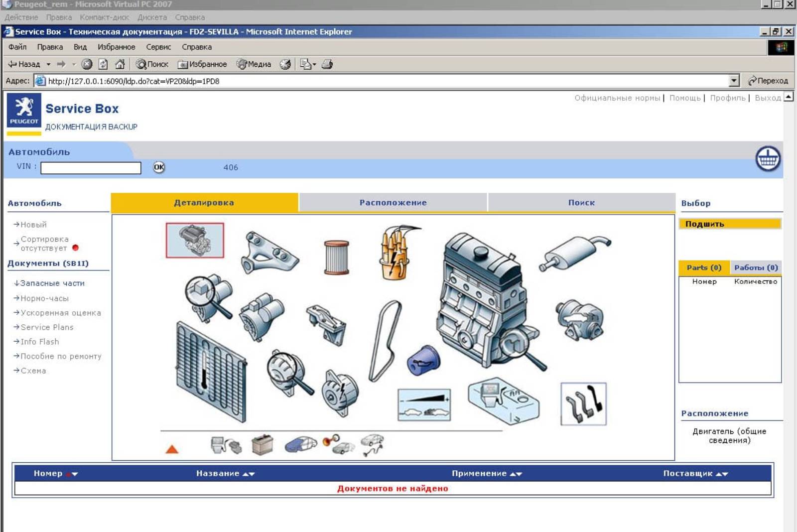Screen dimensions: 797x532
Task: Click the Назад back button in IE toolbar
Action: 24,64
